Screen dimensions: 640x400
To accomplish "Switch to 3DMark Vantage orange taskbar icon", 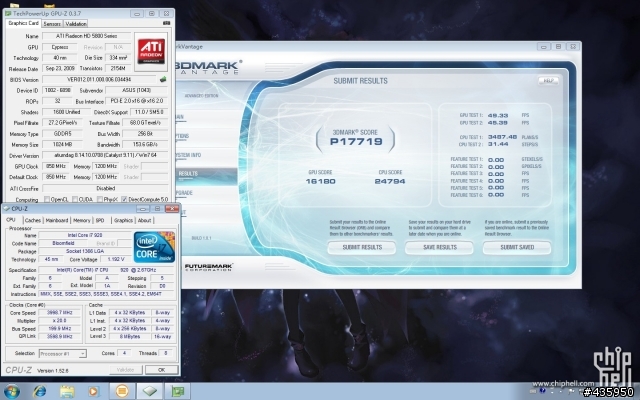I will pyautogui.click(x=122, y=391).
